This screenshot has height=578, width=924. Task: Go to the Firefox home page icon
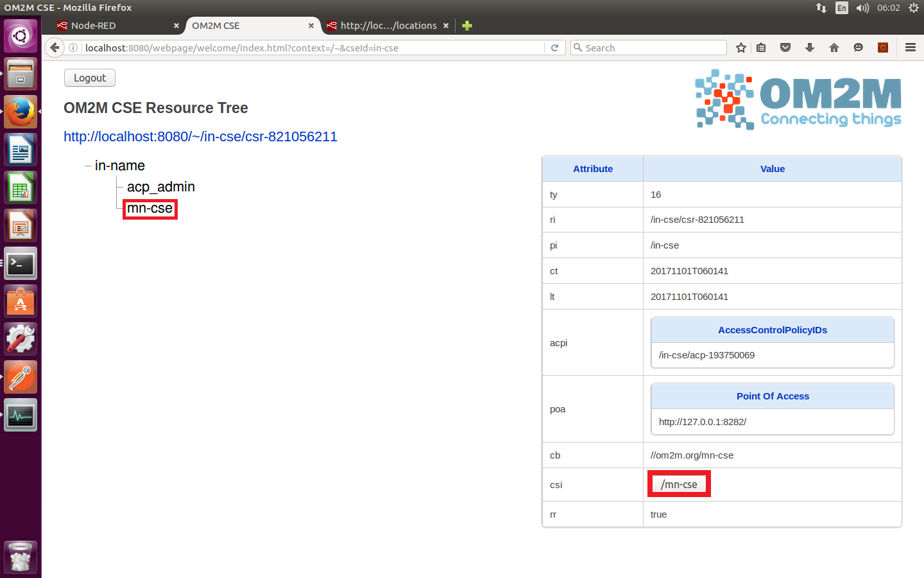[x=834, y=48]
